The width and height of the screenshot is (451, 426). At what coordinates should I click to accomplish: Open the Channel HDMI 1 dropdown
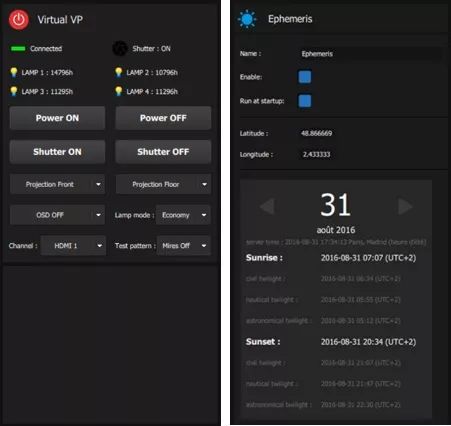(73, 246)
